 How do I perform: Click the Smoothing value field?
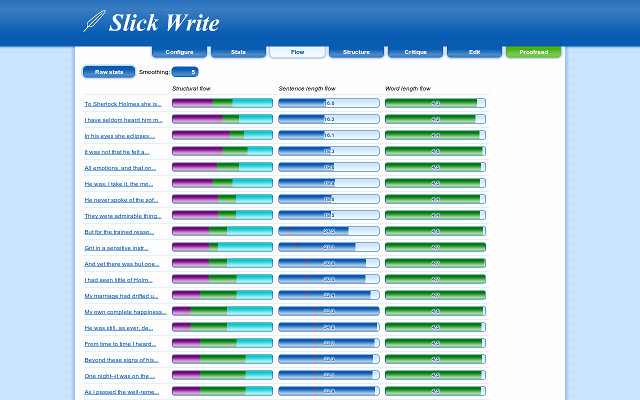(x=185, y=72)
